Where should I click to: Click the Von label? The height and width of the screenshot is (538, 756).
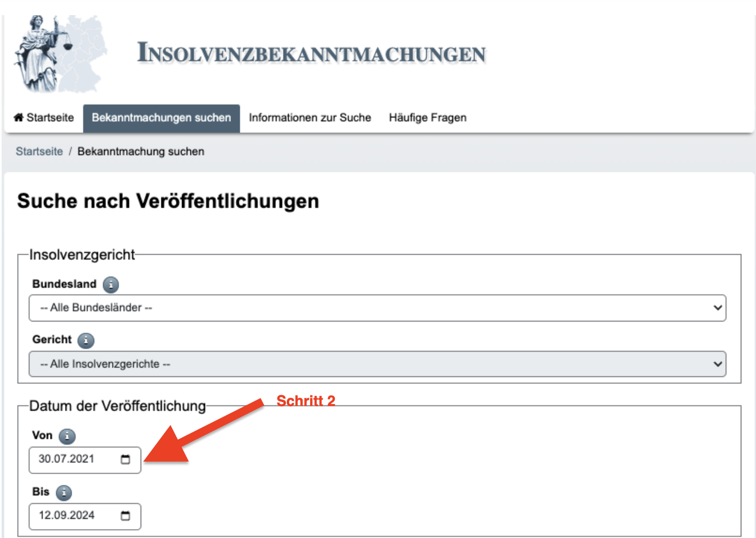click(x=42, y=435)
